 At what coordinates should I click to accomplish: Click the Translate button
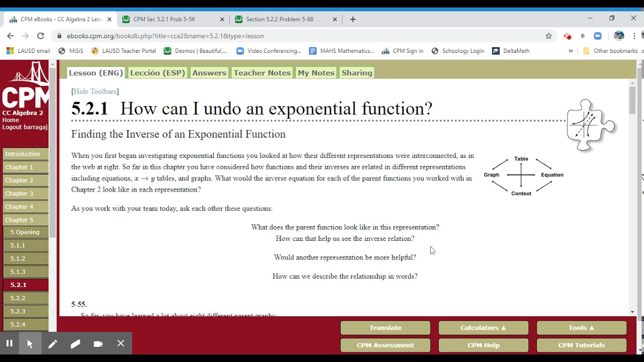tap(385, 328)
